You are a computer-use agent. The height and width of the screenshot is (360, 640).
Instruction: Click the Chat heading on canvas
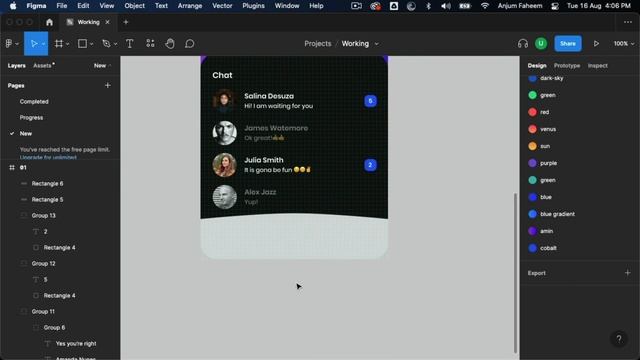(222, 75)
